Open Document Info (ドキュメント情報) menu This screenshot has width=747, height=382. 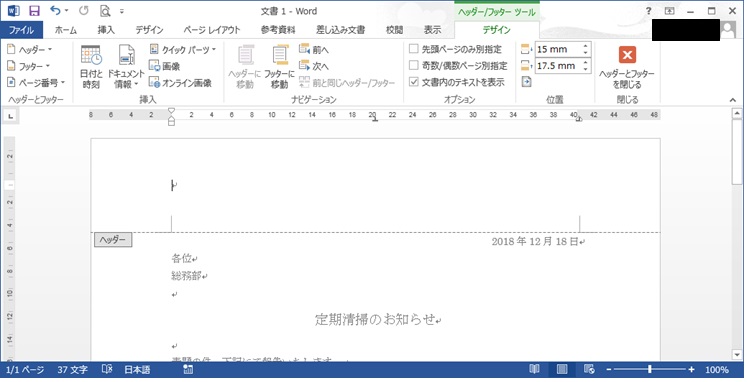tap(126, 67)
